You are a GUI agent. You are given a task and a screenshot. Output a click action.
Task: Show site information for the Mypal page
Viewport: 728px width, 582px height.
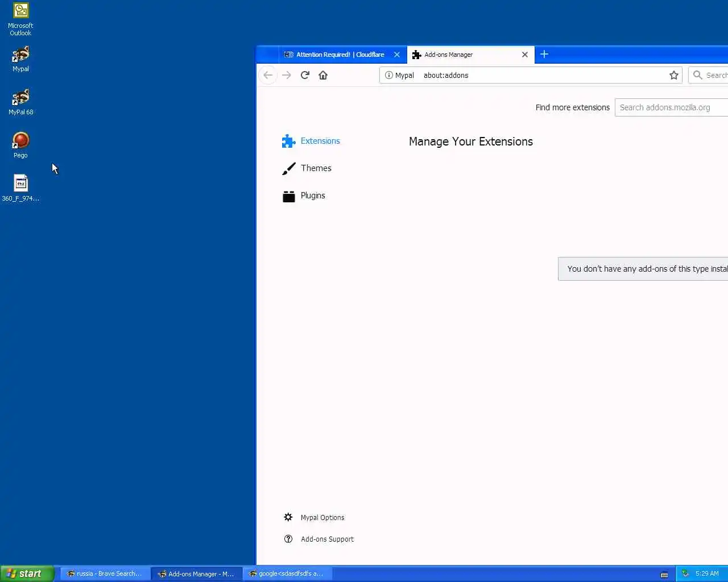389,75
